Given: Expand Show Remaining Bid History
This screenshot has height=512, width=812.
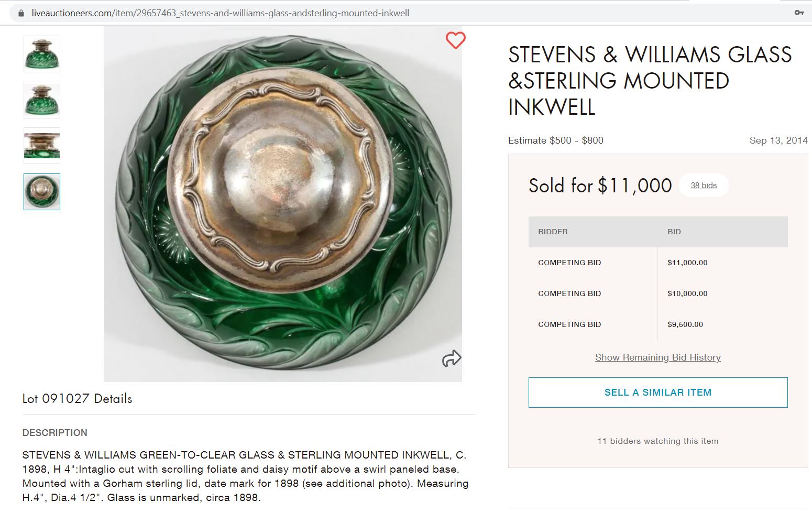Looking at the screenshot, I should 657,357.
